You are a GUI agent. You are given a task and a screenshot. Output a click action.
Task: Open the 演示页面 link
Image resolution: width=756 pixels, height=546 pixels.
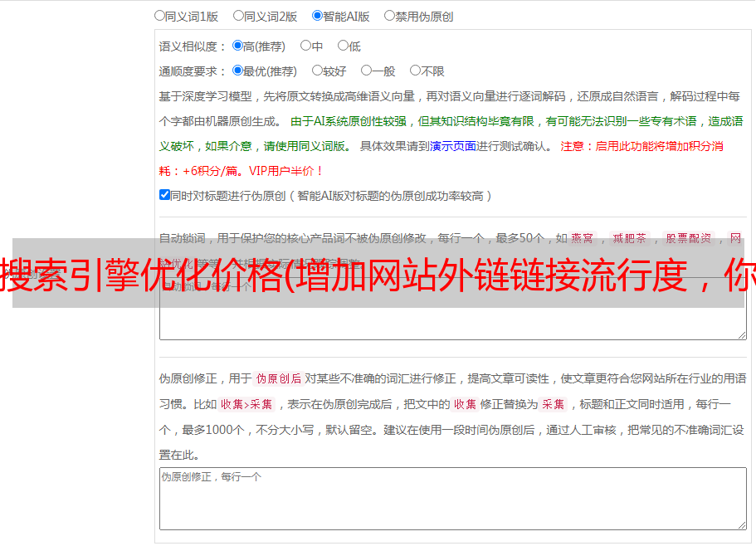point(453,146)
